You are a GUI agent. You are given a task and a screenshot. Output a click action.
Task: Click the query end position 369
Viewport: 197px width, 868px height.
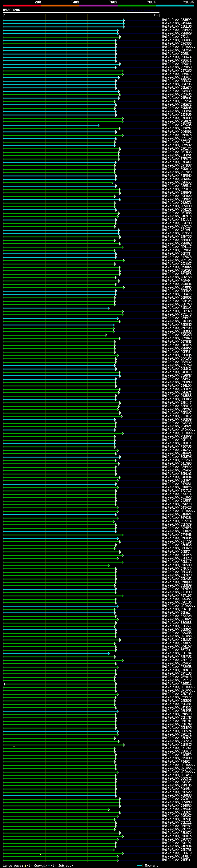(155, 15)
